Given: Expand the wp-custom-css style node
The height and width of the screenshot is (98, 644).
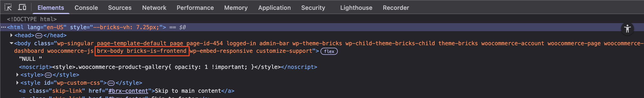Looking at the screenshot, I should [17, 83].
